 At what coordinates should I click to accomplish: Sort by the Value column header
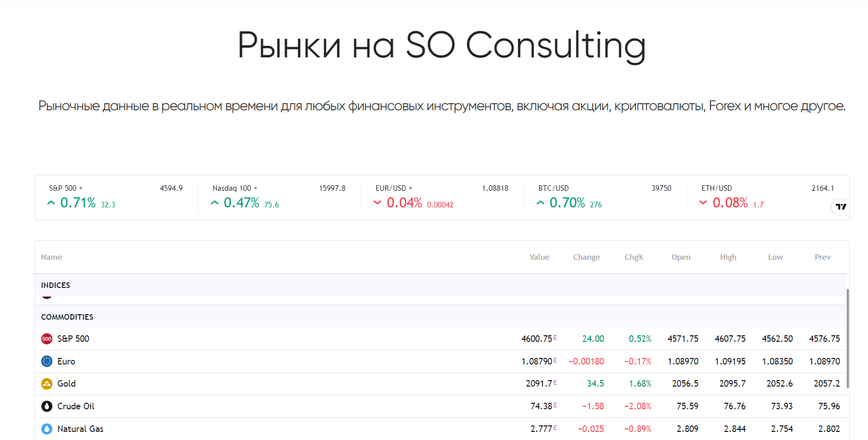click(539, 257)
